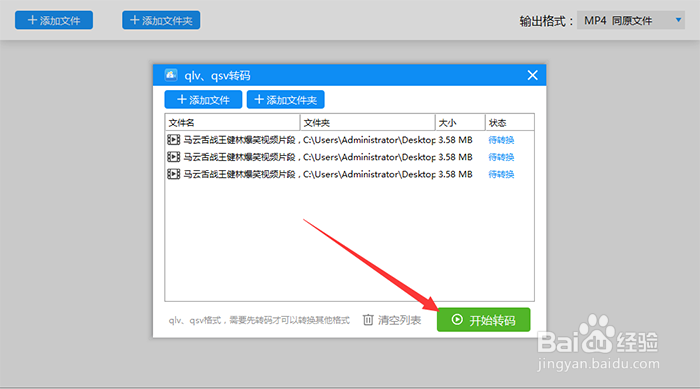Click the 文件夹 column header
Screen dimensions: 700x389
pos(367,122)
